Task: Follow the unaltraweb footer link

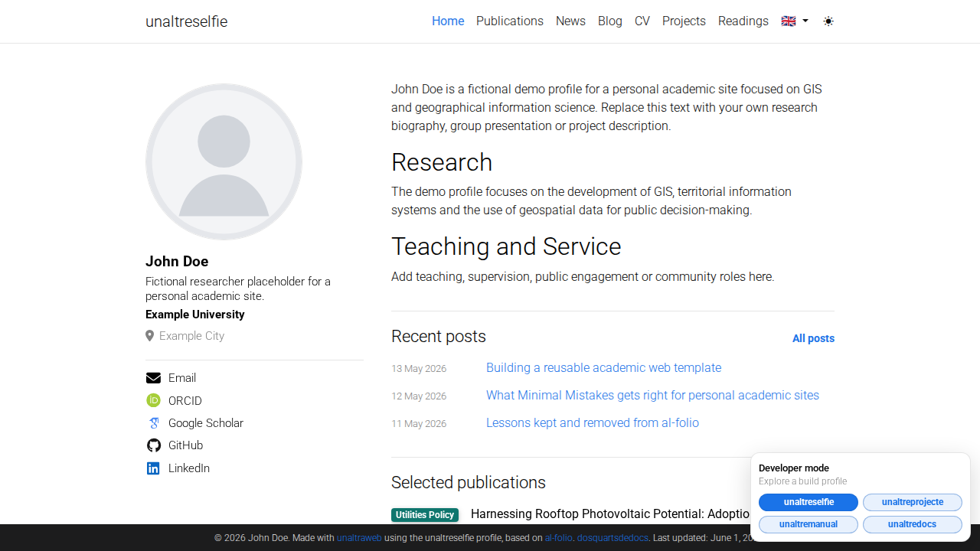Action: 359,538
